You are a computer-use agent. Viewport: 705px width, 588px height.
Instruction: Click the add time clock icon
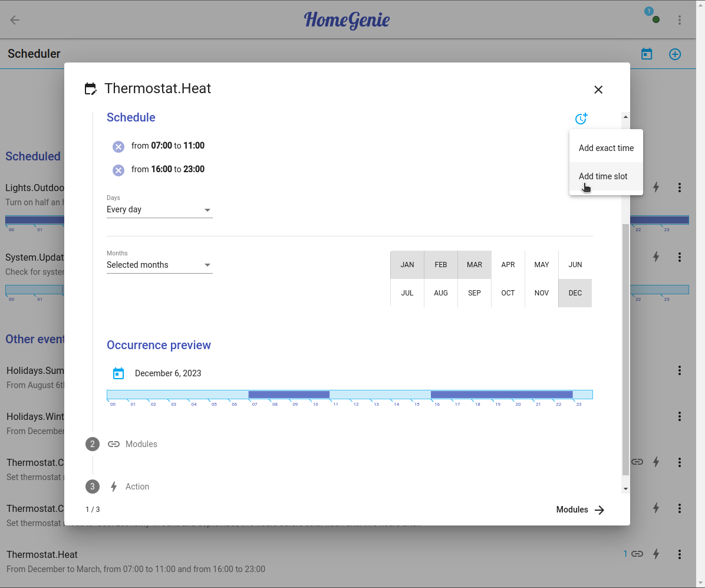[581, 119]
